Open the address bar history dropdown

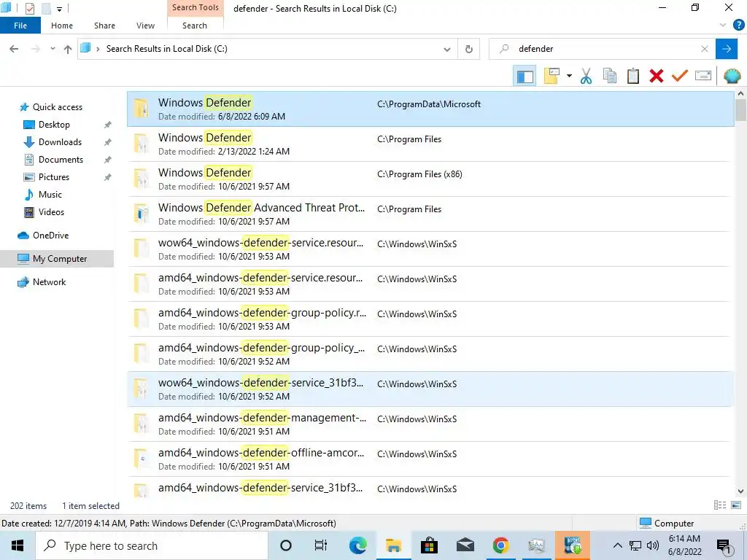point(447,49)
